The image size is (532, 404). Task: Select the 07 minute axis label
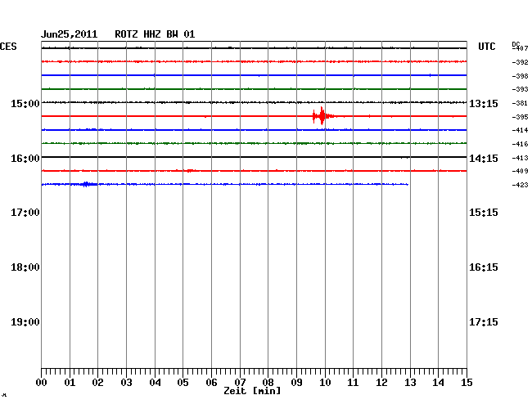point(240,382)
